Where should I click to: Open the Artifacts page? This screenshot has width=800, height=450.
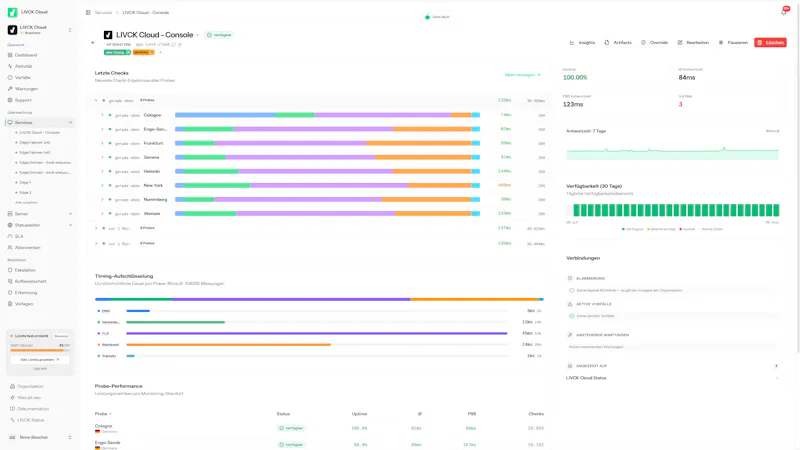coord(618,42)
